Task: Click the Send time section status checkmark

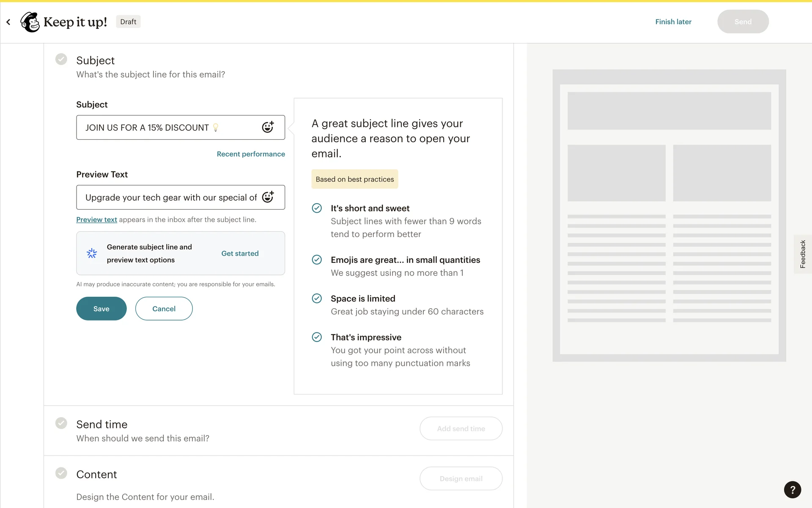Action: coord(61,423)
